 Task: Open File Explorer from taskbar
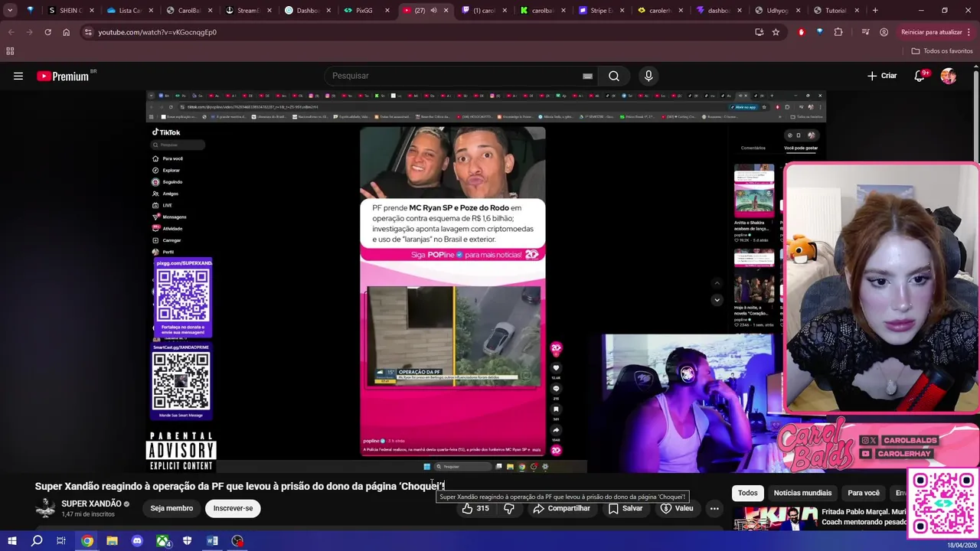click(x=112, y=541)
